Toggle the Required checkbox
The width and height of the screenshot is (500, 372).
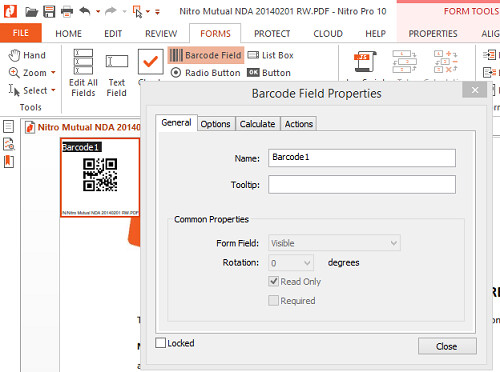click(x=273, y=300)
